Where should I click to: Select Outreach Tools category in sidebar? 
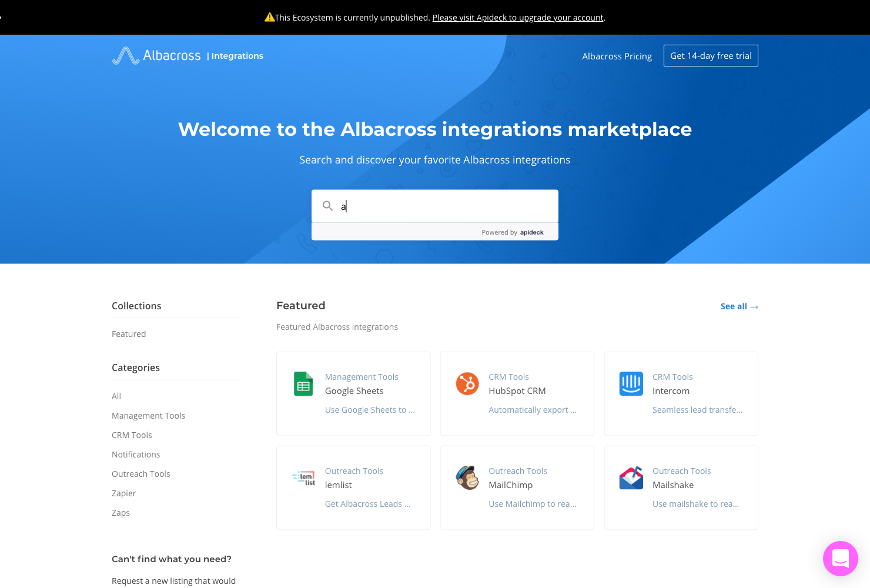pyautogui.click(x=141, y=474)
